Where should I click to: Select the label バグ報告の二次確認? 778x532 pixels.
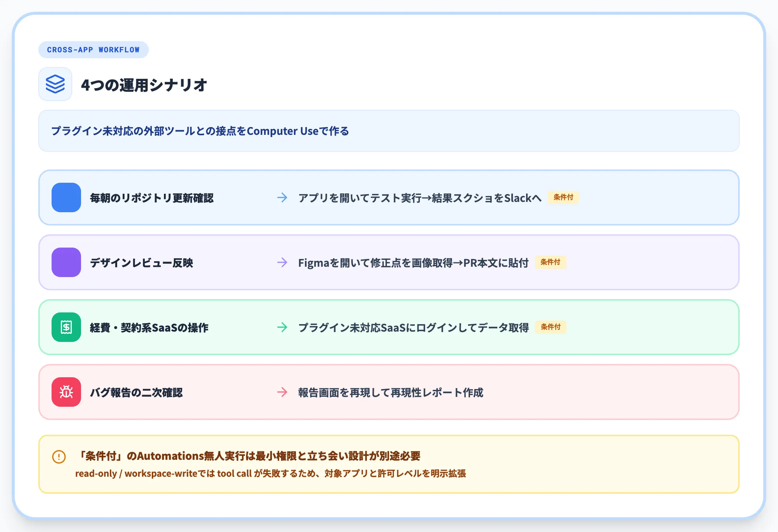coord(136,392)
